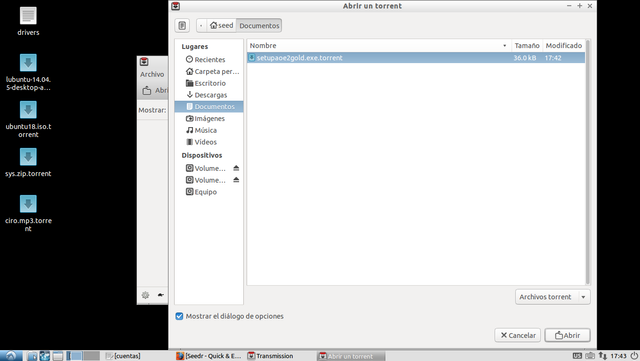Open network connections tray icon
Screen dimensions: 640x361
602,356
